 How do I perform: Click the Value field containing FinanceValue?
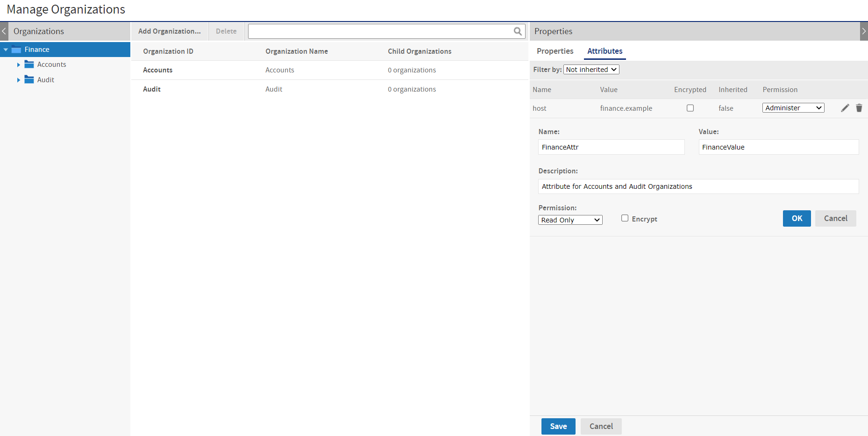tap(779, 147)
